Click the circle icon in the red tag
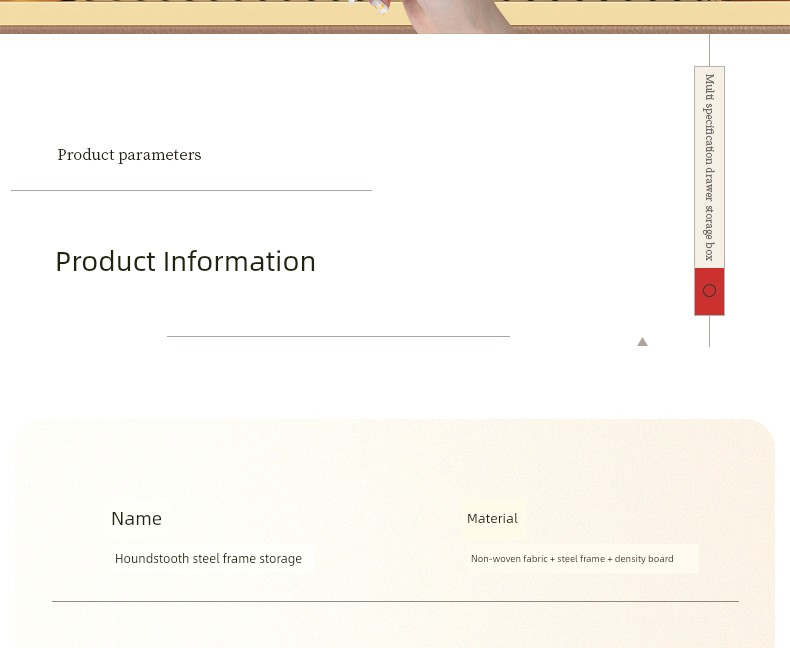 coord(709,291)
